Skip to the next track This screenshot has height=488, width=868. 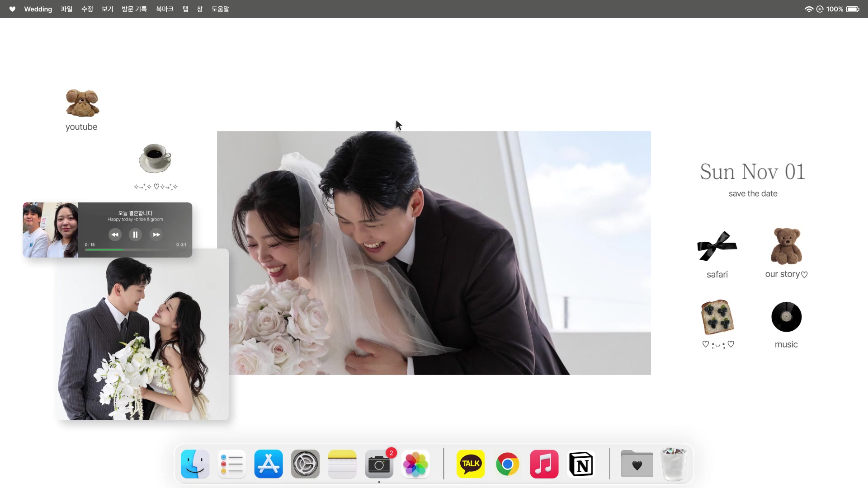pos(156,235)
